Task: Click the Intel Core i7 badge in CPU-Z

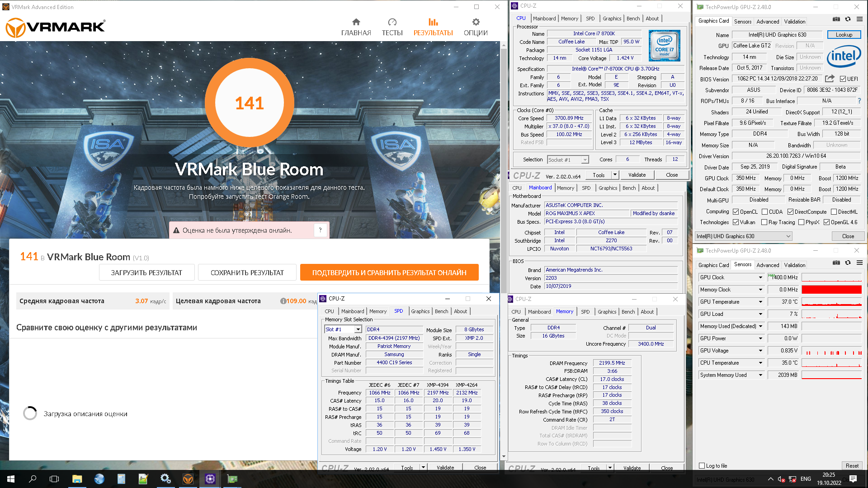Action: click(x=664, y=46)
